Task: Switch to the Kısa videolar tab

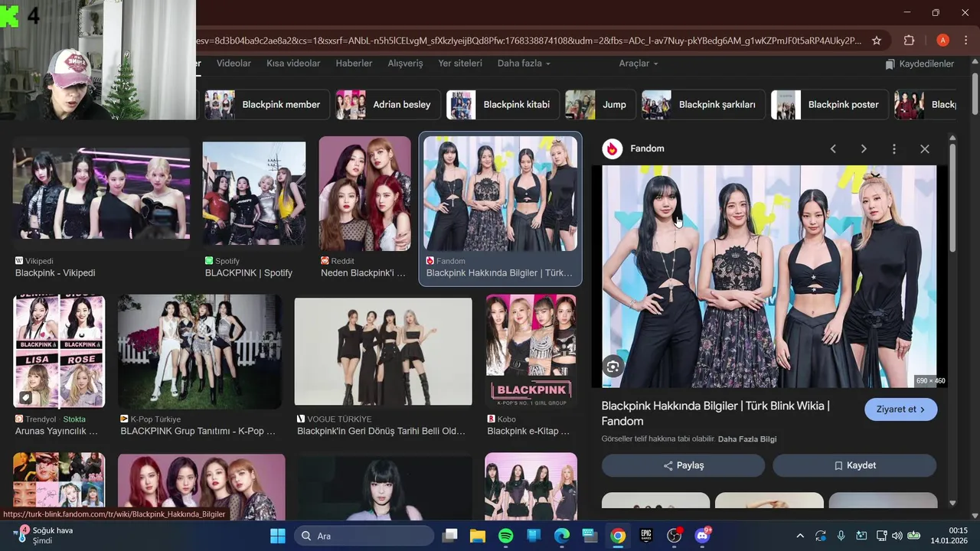Action: 293,64
